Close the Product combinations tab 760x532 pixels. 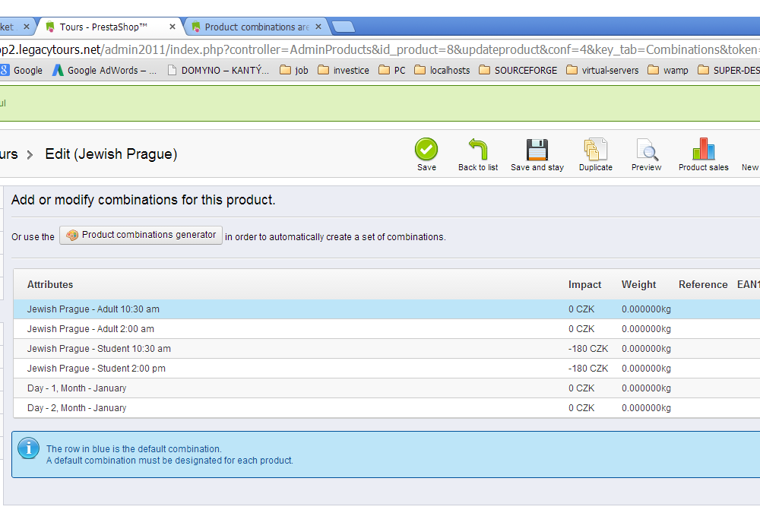[318, 27]
